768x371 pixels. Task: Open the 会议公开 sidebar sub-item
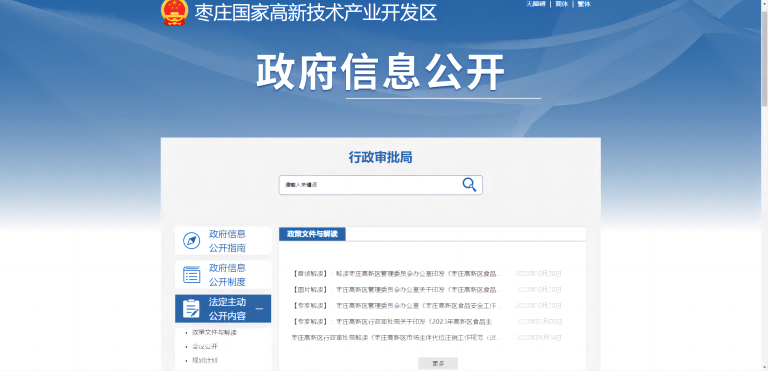[205, 346]
